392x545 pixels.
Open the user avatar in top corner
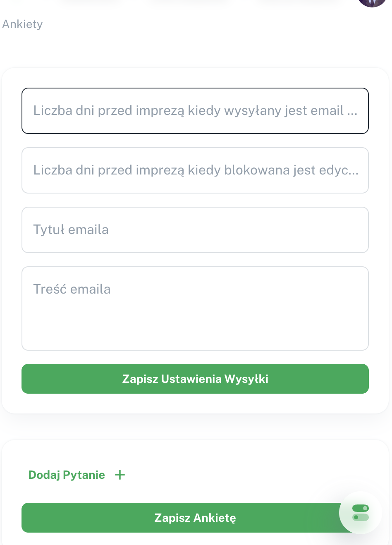click(371, 2)
